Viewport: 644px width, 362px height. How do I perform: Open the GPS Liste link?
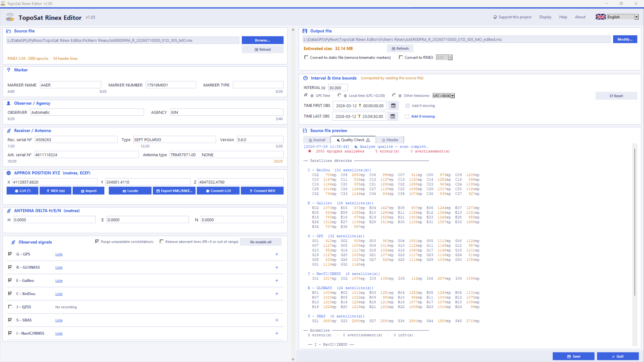point(59,254)
